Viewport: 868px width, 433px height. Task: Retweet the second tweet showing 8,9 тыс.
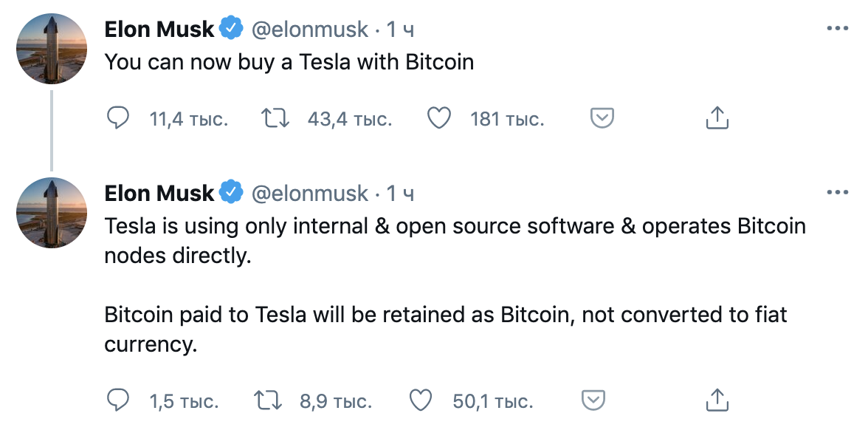[267, 400]
